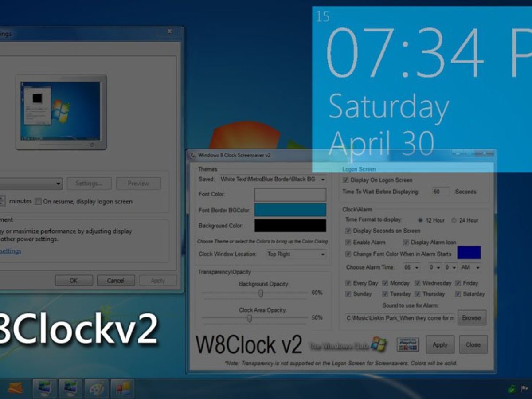
Task: Uncheck the Wednesday checkbox
Action: [418, 283]
